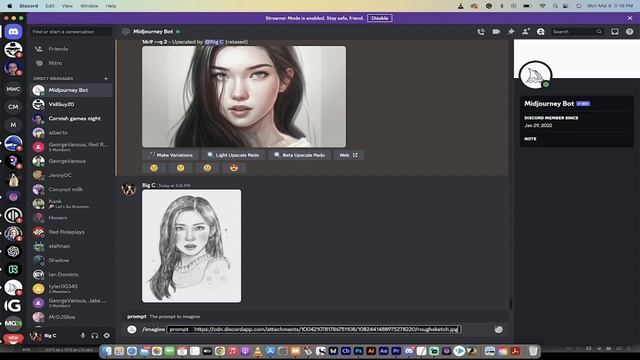Open GeorgeVanous direct message
The width and height of the screenshot is (640, 360).
[71, 161]
